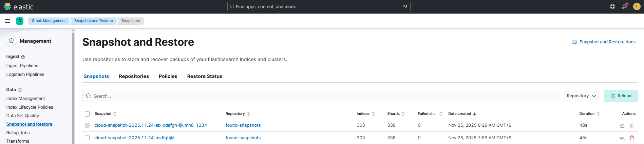
Task: Open the newsfeed notifications icon
Action: (624, 6)
